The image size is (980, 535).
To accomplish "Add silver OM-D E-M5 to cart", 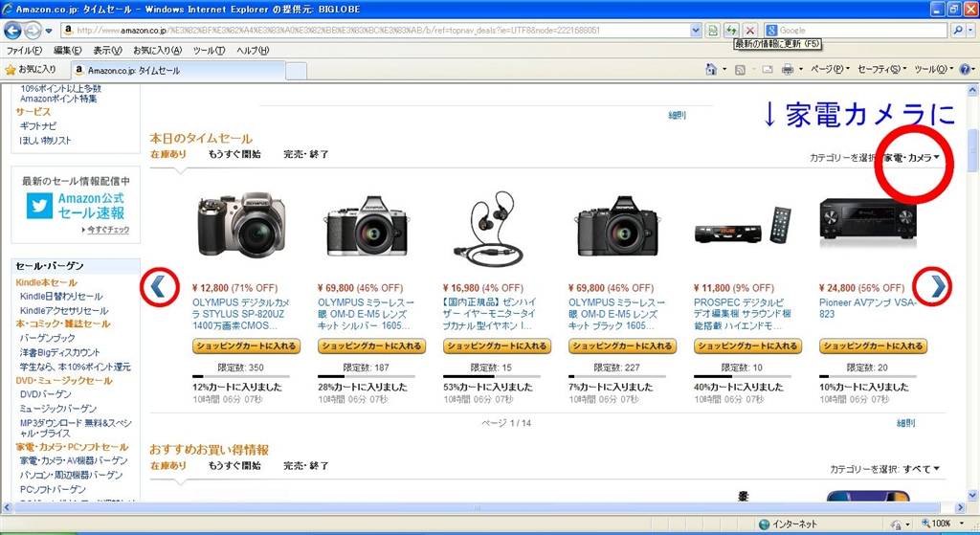I will pos(372,346).
